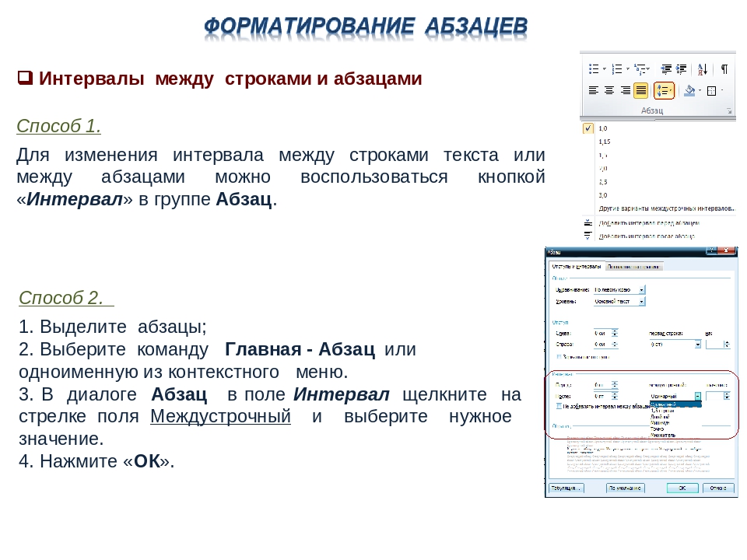Click the Способ 1. underlined heading

[x=58, y=126]
